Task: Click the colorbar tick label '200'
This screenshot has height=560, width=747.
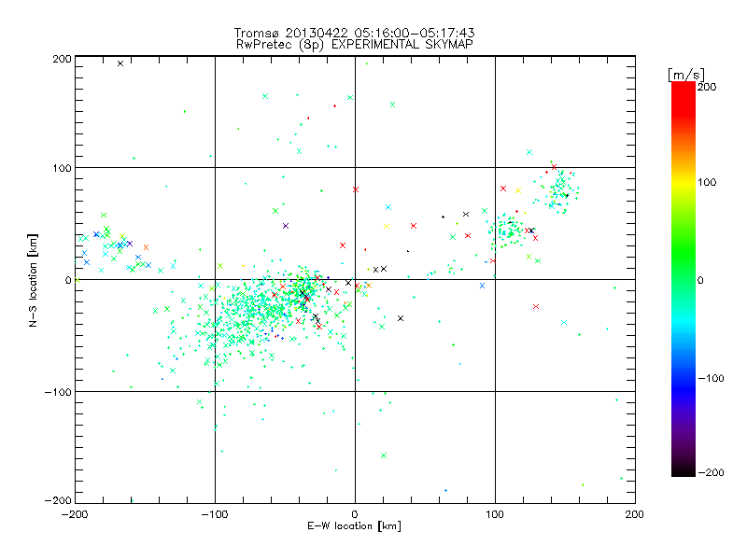Action: pos(707,87)
